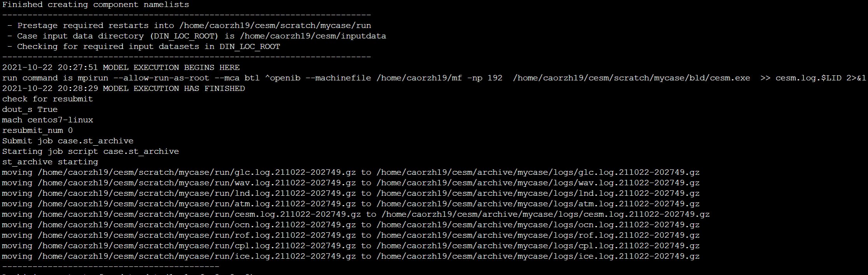868x275 pixels.
Task: Click the cesm.log.211022-202749.gz source path
Action: [199, 214]
